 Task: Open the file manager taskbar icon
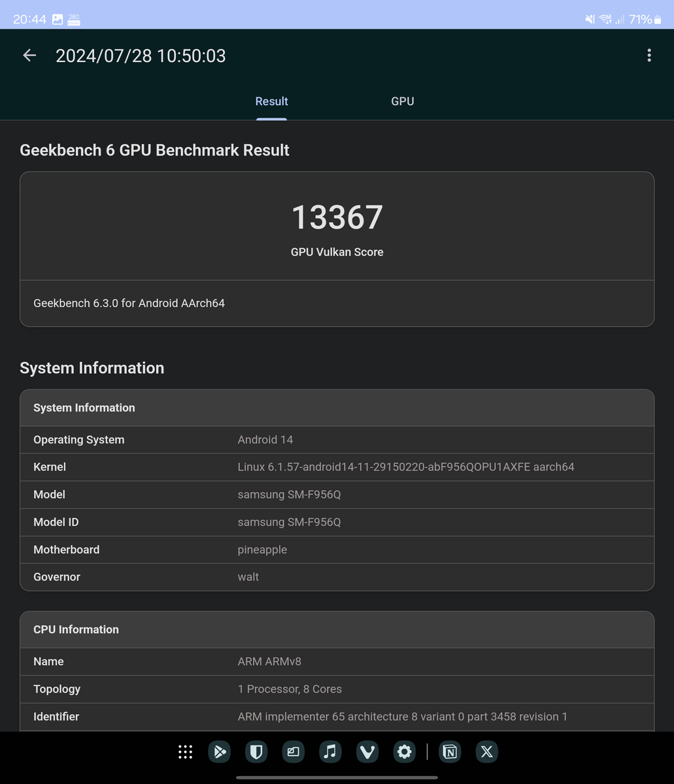294,752
